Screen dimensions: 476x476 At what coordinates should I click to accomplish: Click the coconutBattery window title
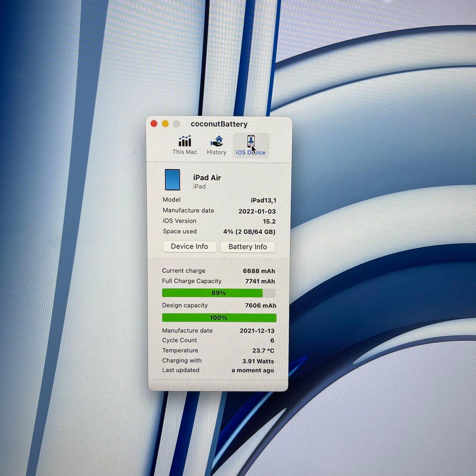(x=219, y=124)
